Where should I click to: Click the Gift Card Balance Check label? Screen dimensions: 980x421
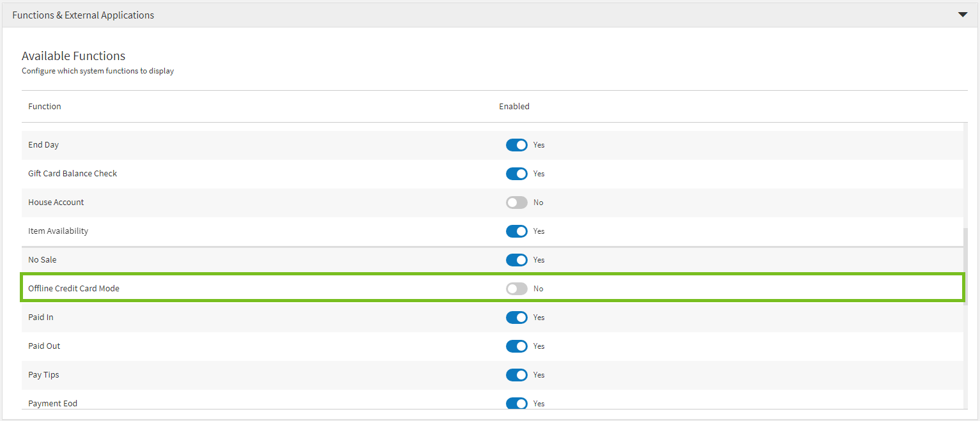[72, 174]
